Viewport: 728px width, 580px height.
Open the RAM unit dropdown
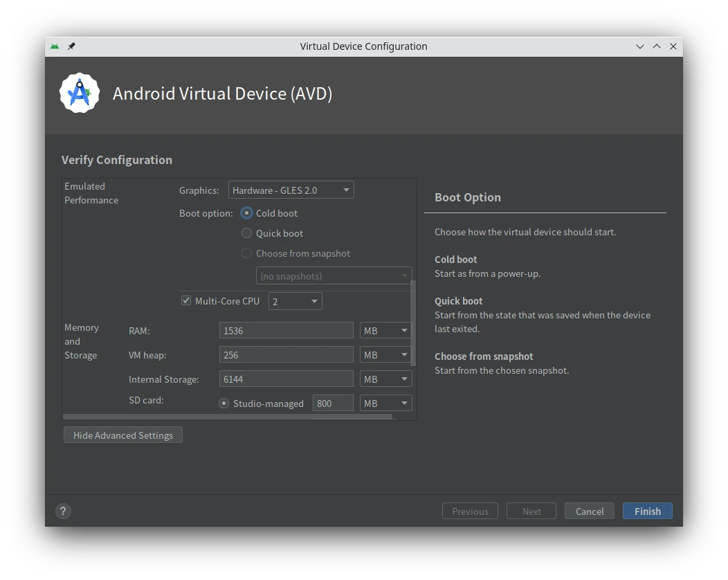tap(385, 331)
